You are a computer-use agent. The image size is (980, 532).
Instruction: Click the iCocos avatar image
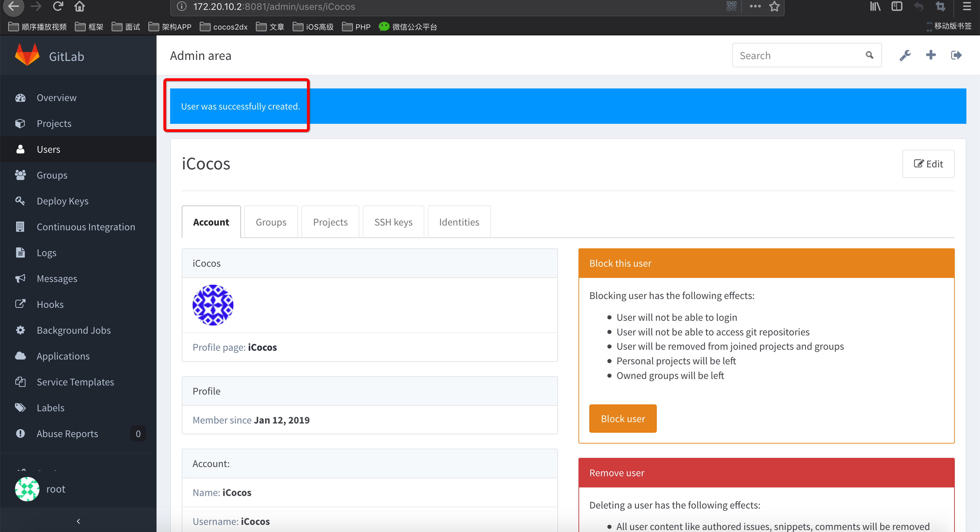click(x=213, y=305)
